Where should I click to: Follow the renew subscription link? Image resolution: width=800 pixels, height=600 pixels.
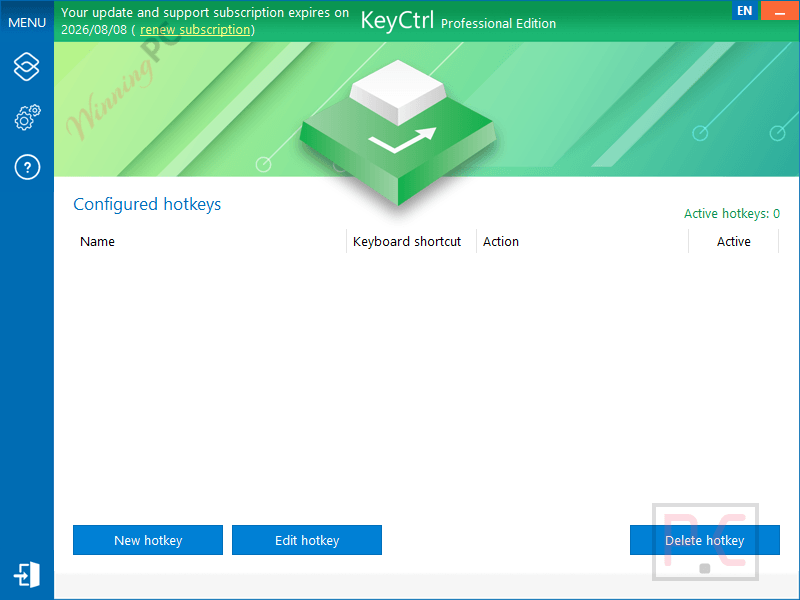pyautogui.click(x=195, y=30)
